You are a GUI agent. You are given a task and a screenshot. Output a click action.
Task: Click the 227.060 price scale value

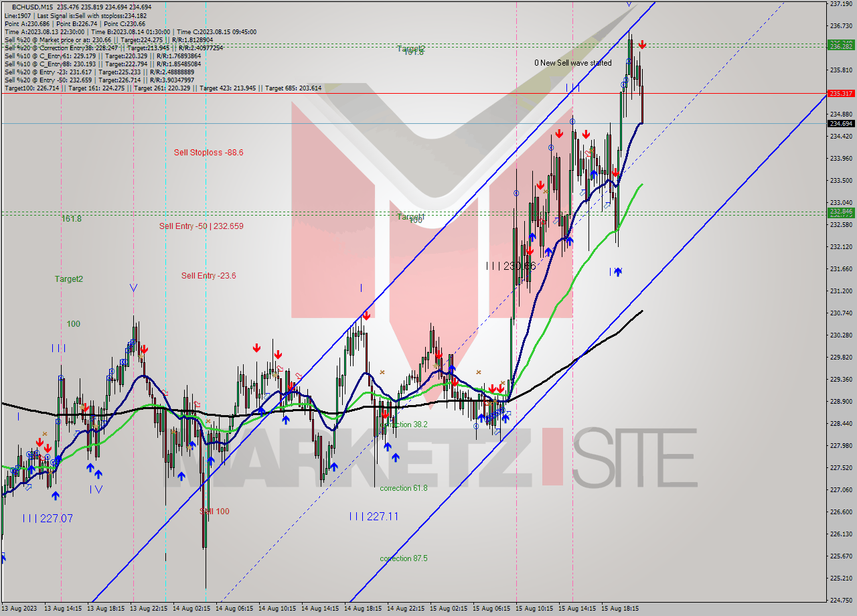tap(840, 490)
